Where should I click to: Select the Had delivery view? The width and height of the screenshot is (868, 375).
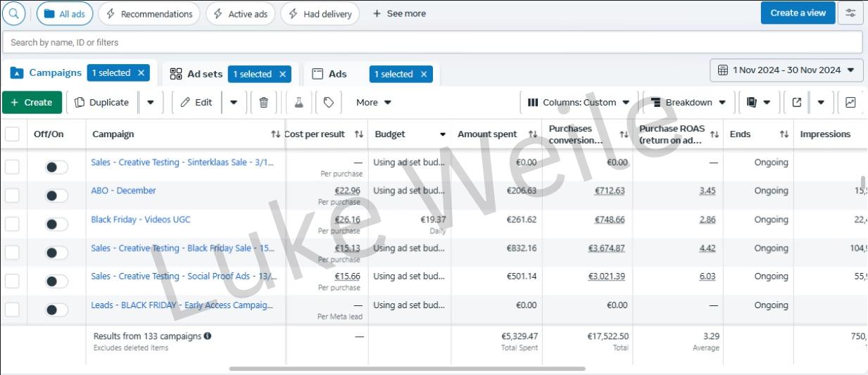tap(320, 13)
